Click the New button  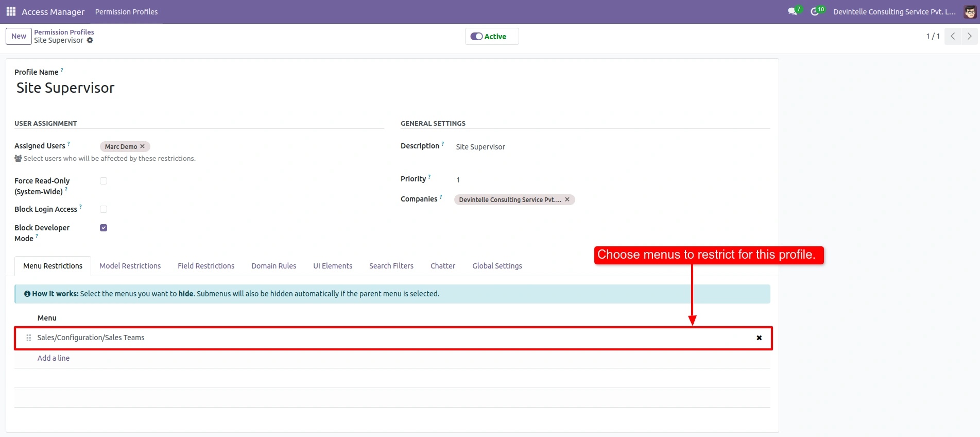tap(19, 36)
